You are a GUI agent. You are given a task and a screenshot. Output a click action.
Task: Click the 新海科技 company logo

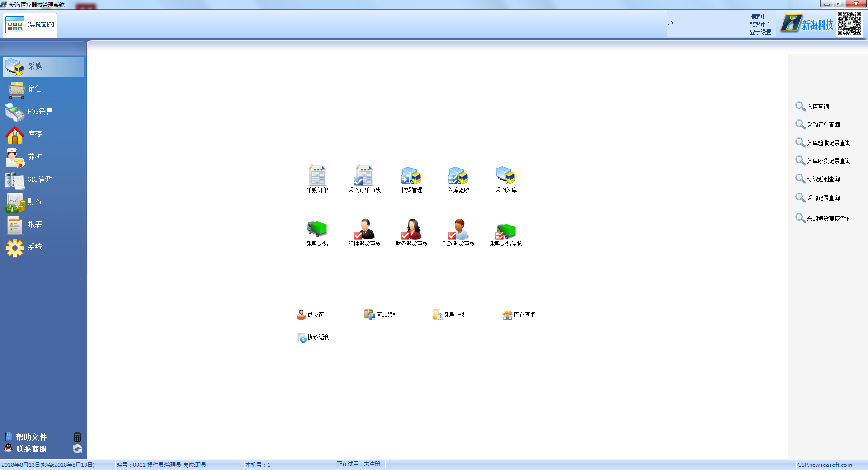pos(807,24)
